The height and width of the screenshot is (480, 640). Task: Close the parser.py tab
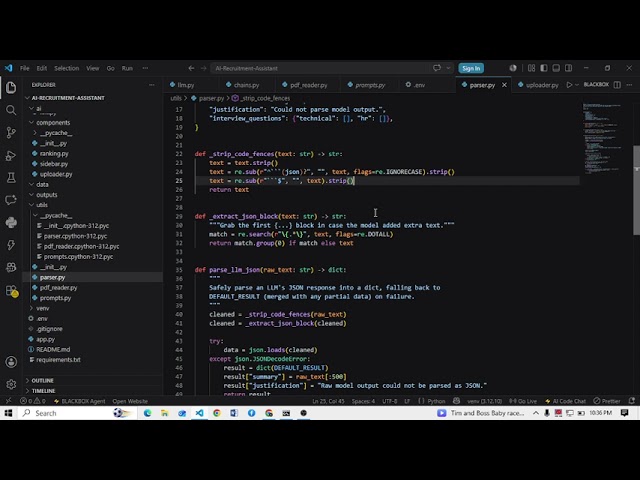pos(504,85)
